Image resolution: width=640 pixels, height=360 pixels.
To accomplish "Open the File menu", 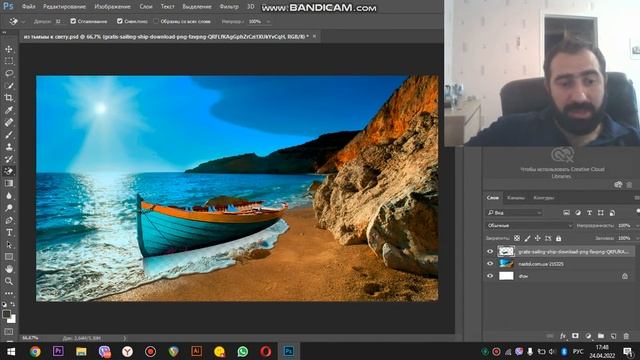I will coord(29,7).
